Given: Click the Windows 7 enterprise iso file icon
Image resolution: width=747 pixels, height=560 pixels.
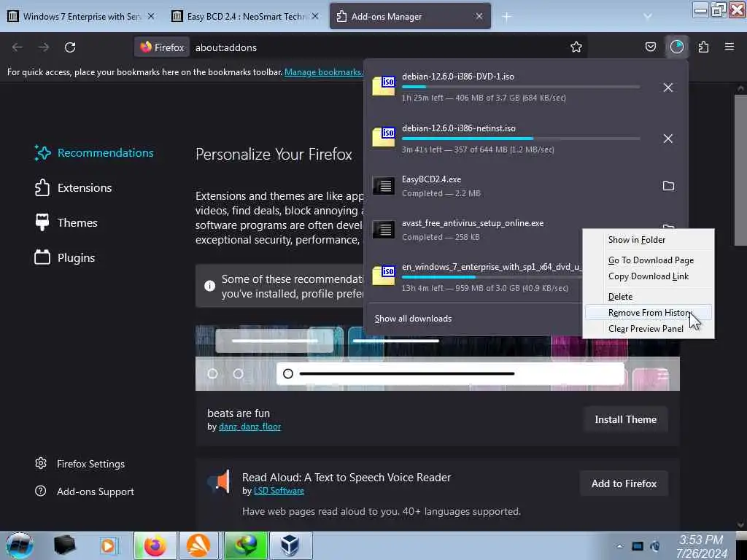Looking at the screenshot, I should click(384, 276).
